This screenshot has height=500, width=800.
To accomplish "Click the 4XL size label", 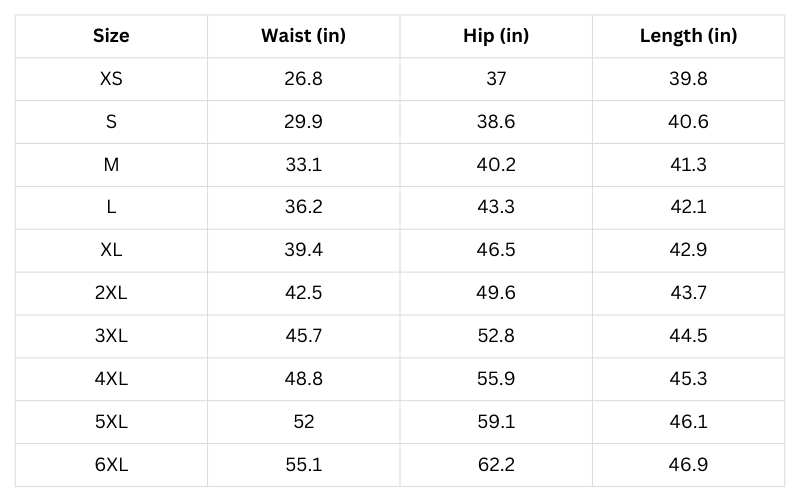I will pyautogui.click(x=111, y=378).
